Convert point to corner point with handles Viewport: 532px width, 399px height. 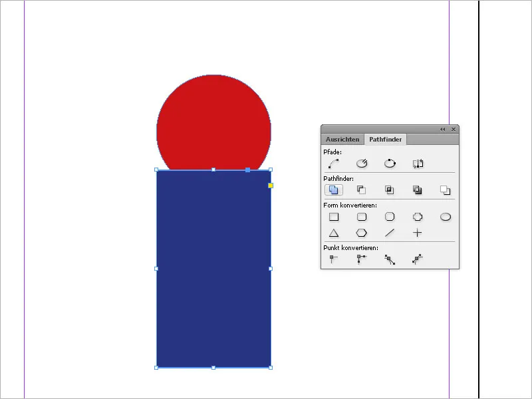click(x=361, y=259)
